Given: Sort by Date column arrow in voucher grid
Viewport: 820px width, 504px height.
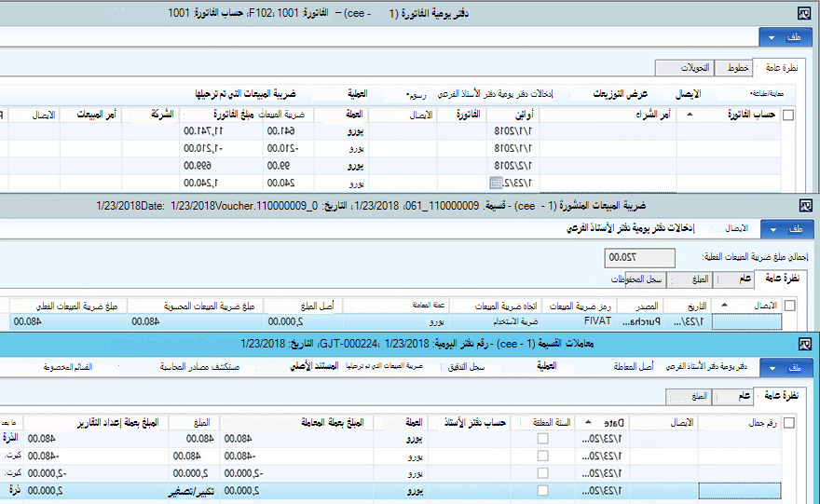Looking at the screenshot, I should pyautogui.click(x=588, y=422).
